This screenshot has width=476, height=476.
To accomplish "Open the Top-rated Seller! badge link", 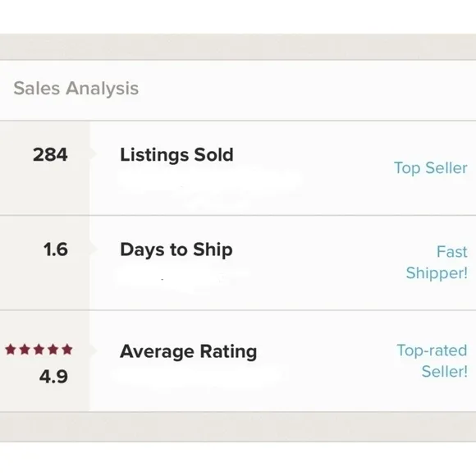I will pyautogui.click(x=432, y=360).
